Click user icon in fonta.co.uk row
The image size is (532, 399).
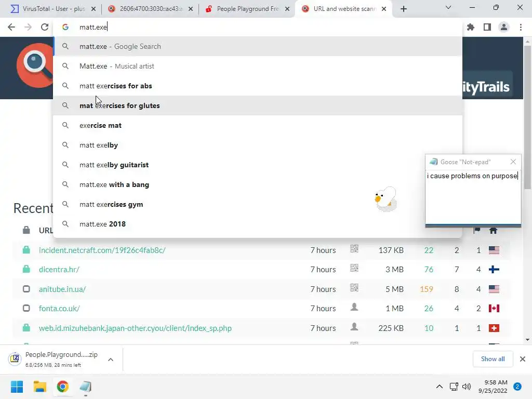[354, 307]
